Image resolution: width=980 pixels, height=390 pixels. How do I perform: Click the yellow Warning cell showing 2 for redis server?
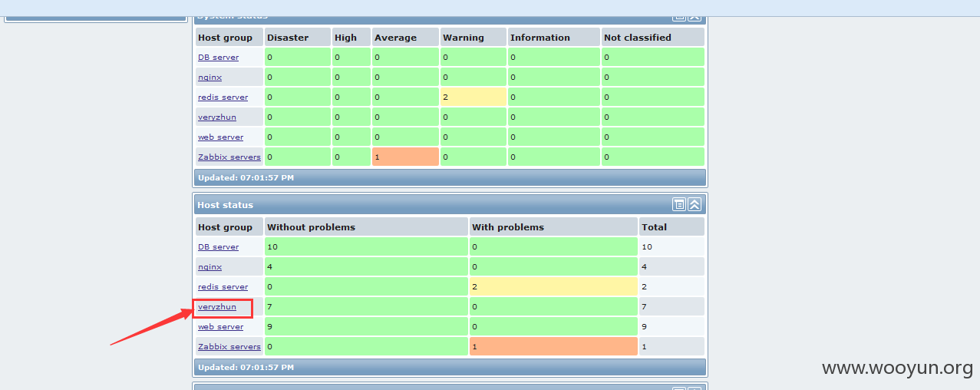click(x=474, y=97)
